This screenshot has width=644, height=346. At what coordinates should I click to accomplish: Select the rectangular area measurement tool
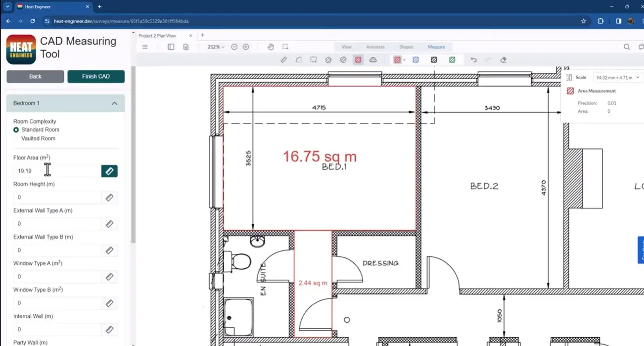314,60
